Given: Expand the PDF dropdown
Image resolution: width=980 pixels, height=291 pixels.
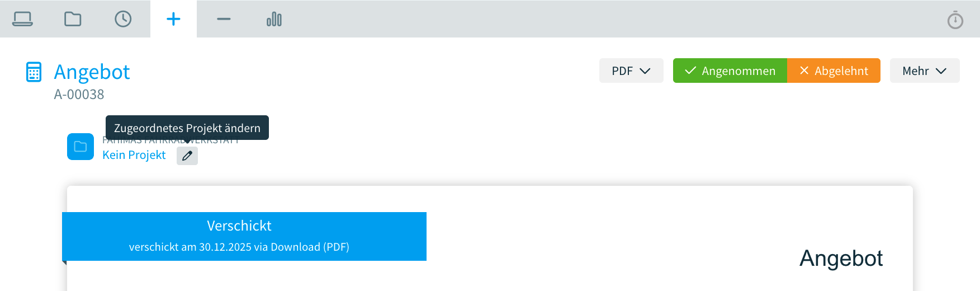Looking at the screenshot, I should 631,71.
